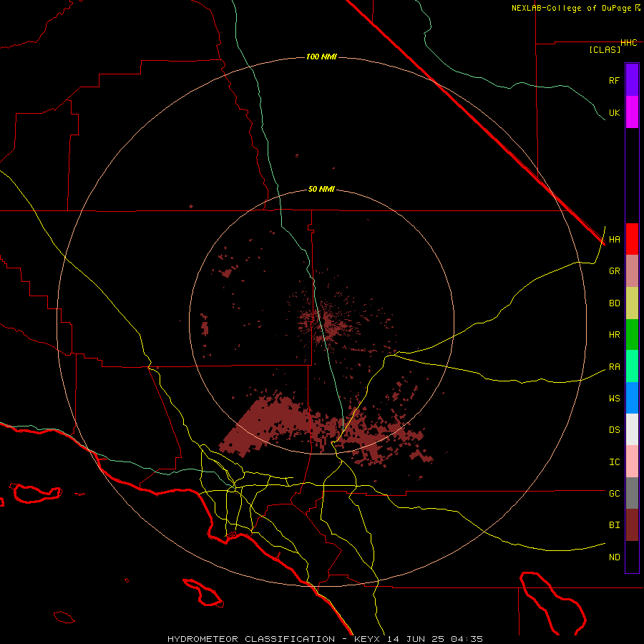Pick the HR green legend swatch
This screenshot has width=644, height=644.
pos(632,335)
